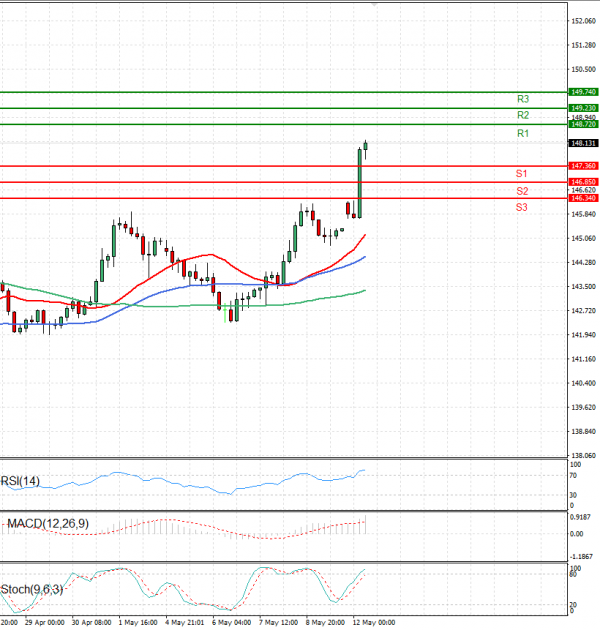The image size is (600, 630).
Task: Click the 149.230 R2 price tag
Action: tap(584, 108)
